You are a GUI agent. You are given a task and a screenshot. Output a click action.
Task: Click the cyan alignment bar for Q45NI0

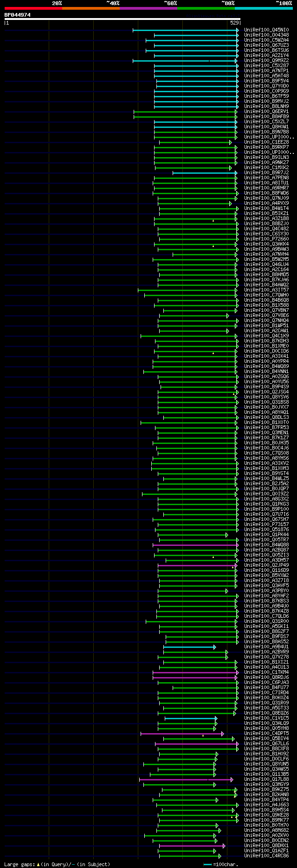point(186,30)
